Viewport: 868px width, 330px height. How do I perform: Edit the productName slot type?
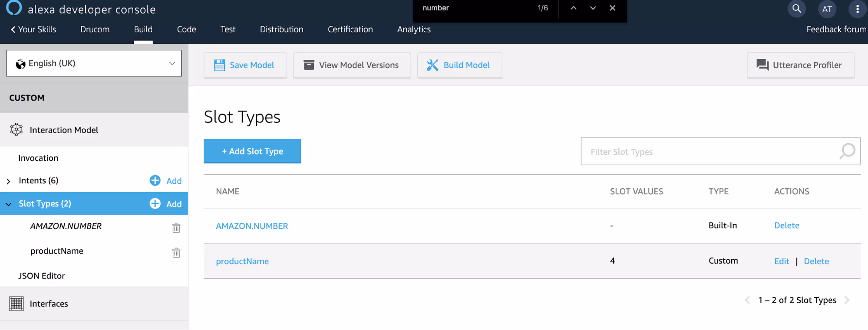(x=782, y=261)
